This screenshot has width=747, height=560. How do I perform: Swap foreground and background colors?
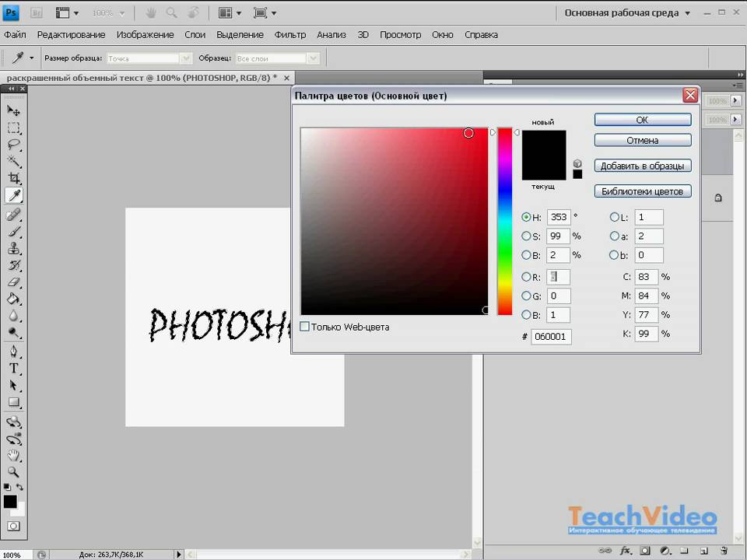point(20,487)
